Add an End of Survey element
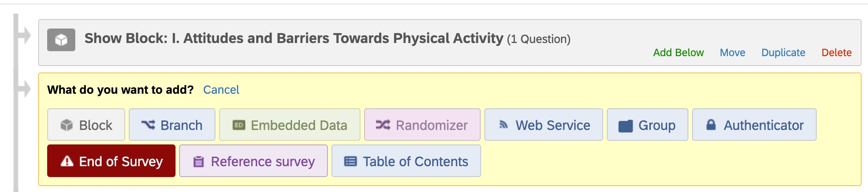The image size is (868, 192). click(x=111, y=161)
